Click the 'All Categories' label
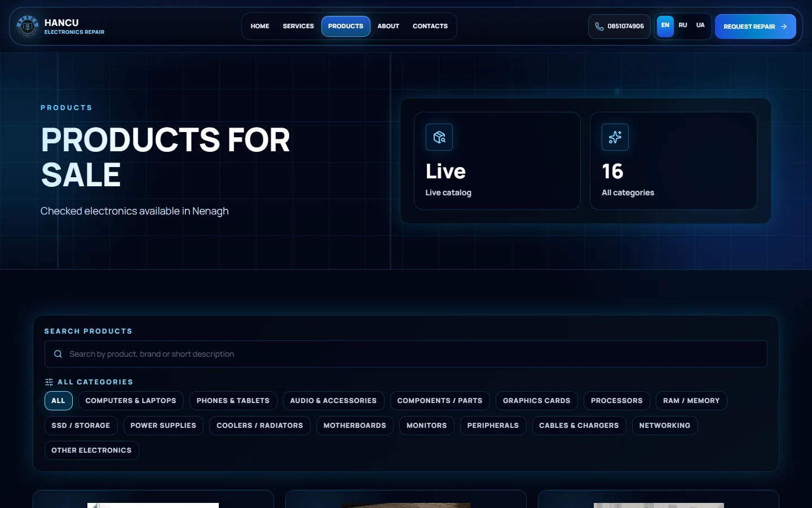The width and height of the screenshot is (812, 508). point(95,382)
